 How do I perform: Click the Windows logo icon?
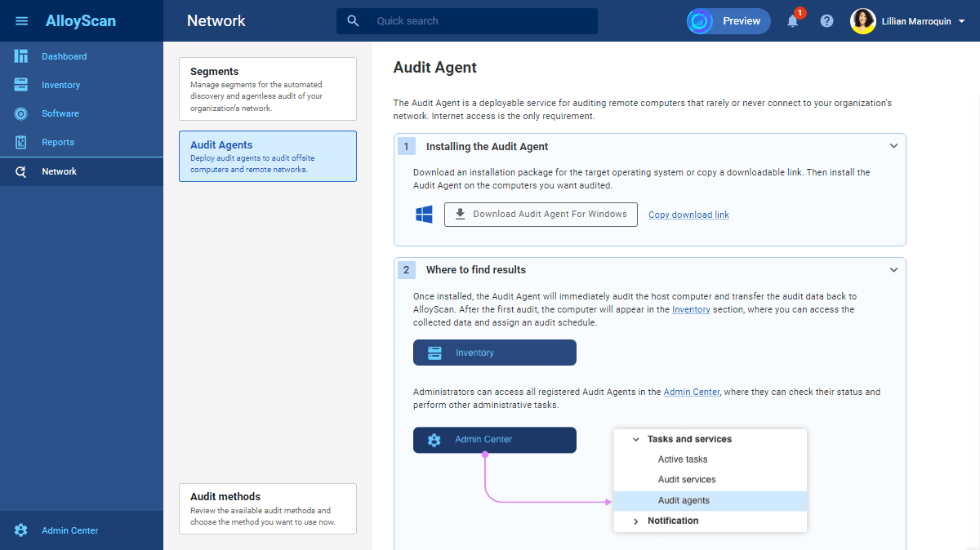pyautogui.click(x=424, y=215)
